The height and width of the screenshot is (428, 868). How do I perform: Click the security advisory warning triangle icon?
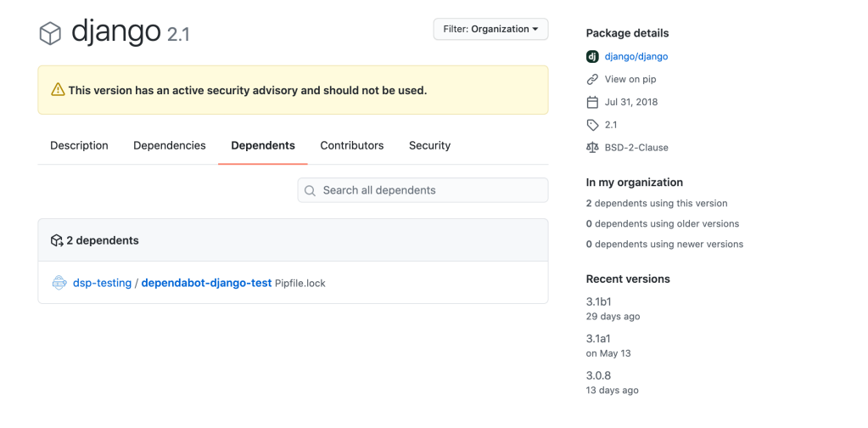click(x=58, y=90)
